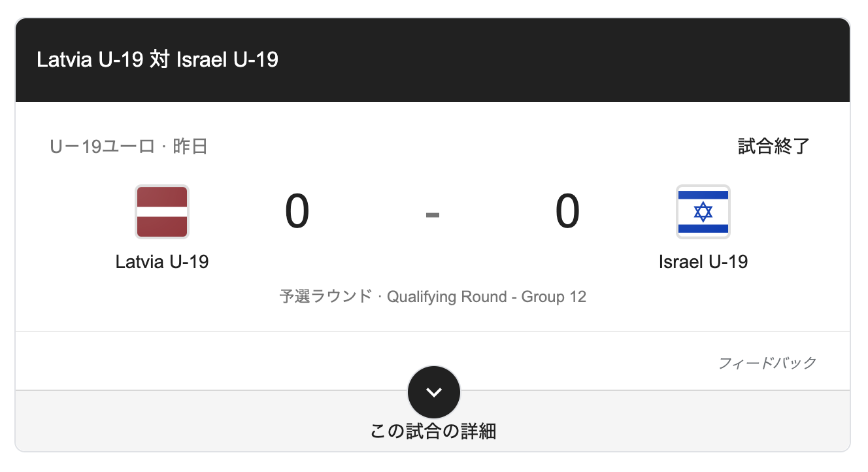Viewport: 868px width, 472px height.
Task: Click Israel's score of 0
Action: coord(567,212)
